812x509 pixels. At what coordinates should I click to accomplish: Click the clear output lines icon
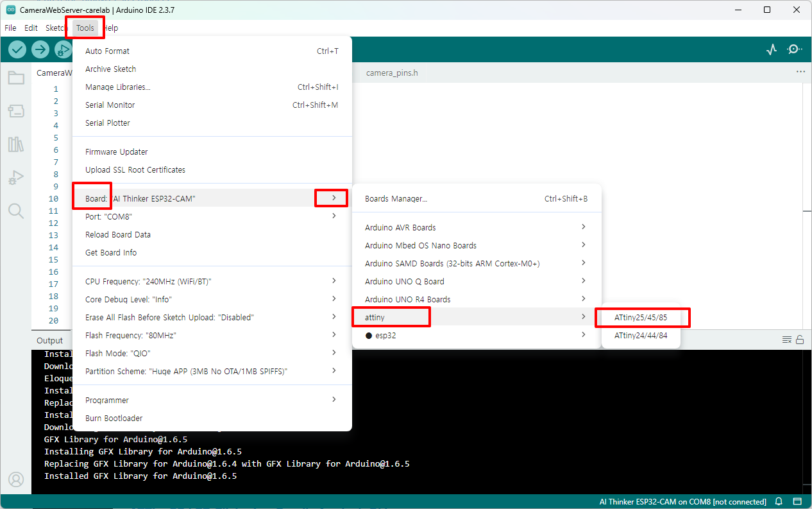787,340
